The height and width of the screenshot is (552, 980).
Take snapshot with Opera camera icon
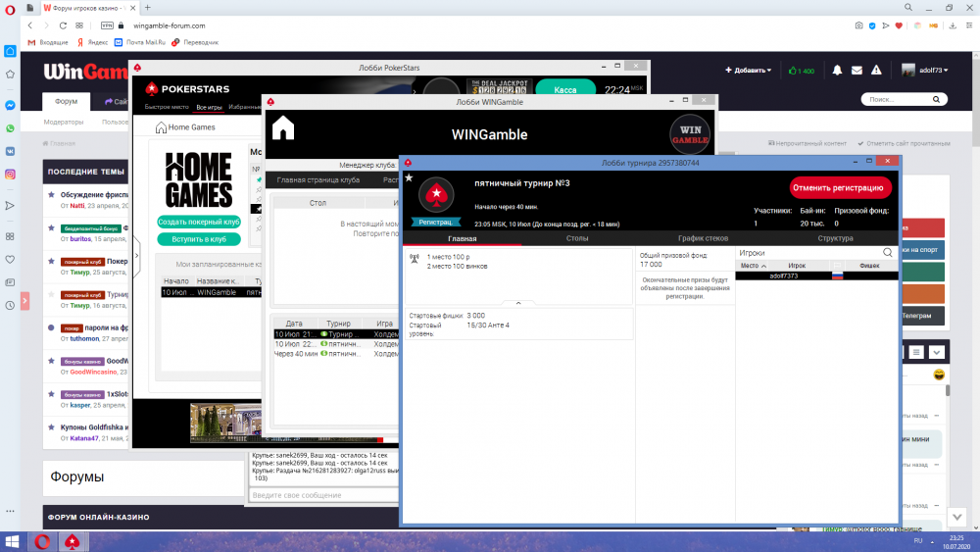858,25
